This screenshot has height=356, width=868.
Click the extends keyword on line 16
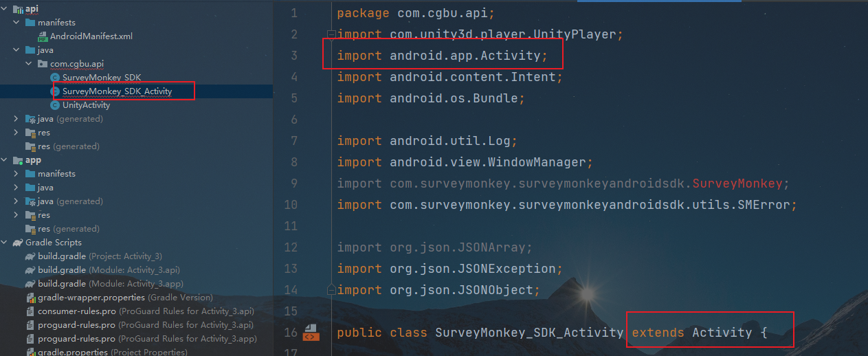658,333
